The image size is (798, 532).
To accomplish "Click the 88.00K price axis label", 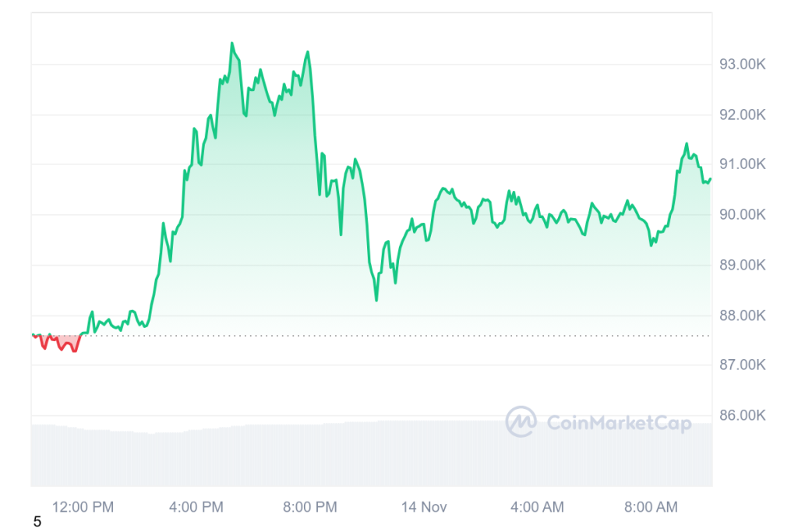I will pos(743,315).
